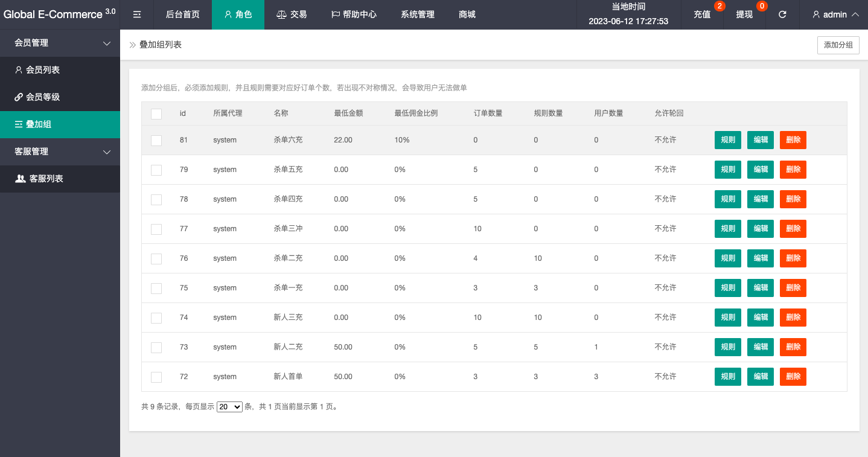Edit the 新人二充 group row
The image size is (868, 457).
[x=761, y=347]
